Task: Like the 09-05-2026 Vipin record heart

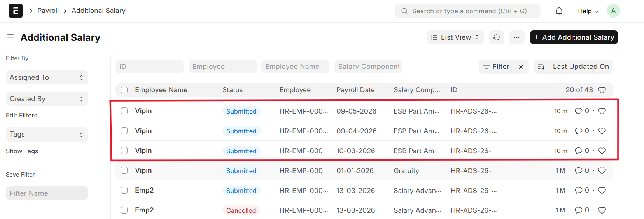Action: coord(602,111)
